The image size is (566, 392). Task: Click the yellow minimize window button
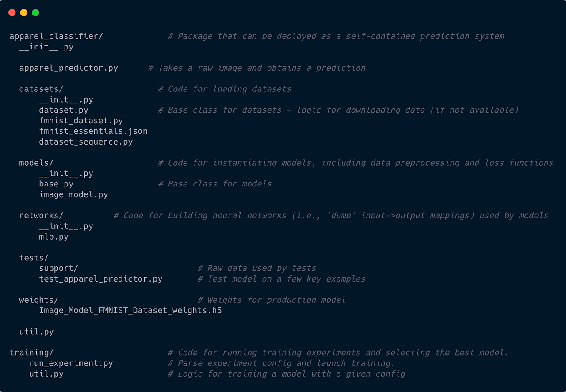point(23,12)
